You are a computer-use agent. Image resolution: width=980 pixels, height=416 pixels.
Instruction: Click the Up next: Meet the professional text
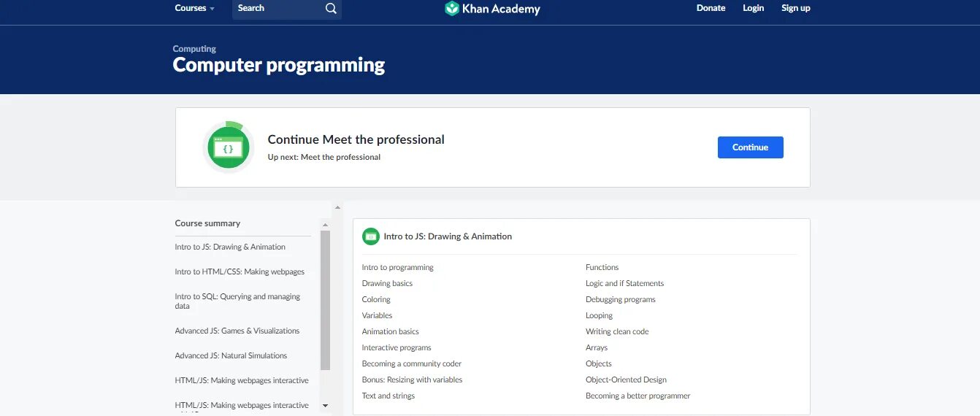[324, 157]
